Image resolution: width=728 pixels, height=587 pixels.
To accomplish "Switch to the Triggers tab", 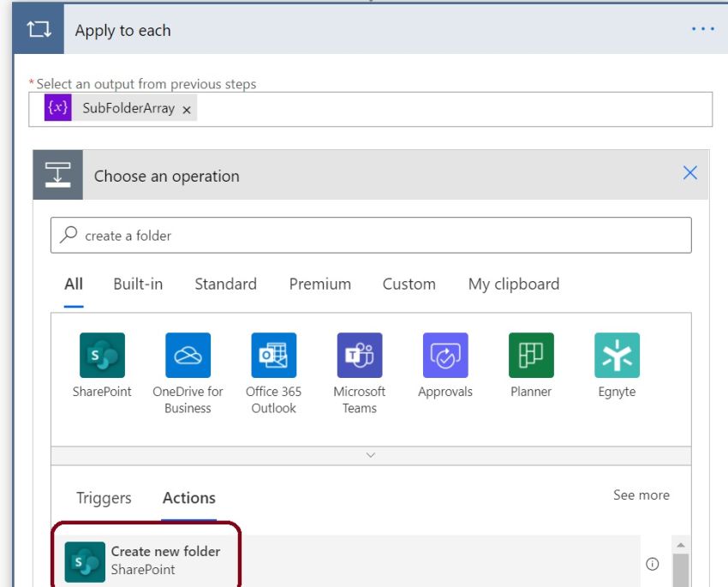I will (x=103, y=497).
